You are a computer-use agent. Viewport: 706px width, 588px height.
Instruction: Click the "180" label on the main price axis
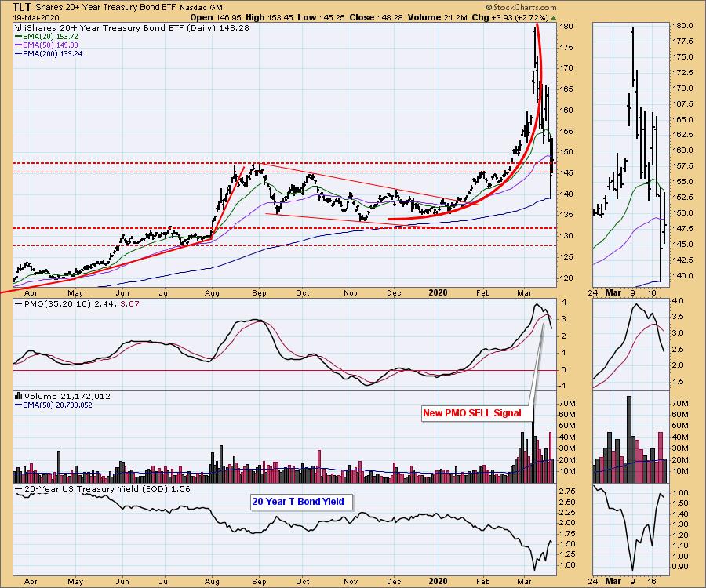pos(566,26)
